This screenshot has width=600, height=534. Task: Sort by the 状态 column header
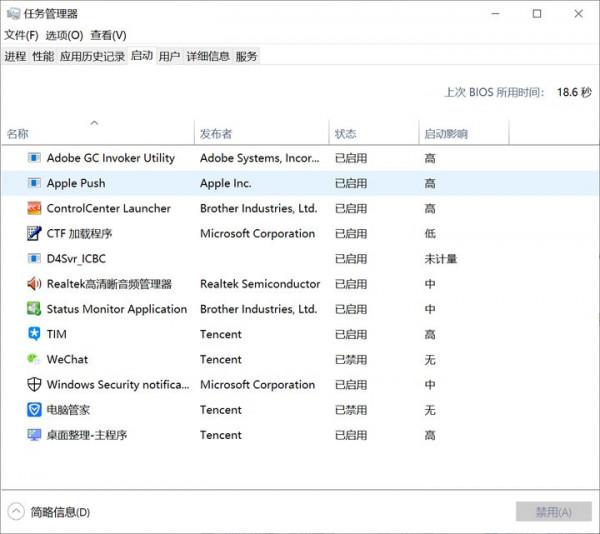tap(374, 132)
